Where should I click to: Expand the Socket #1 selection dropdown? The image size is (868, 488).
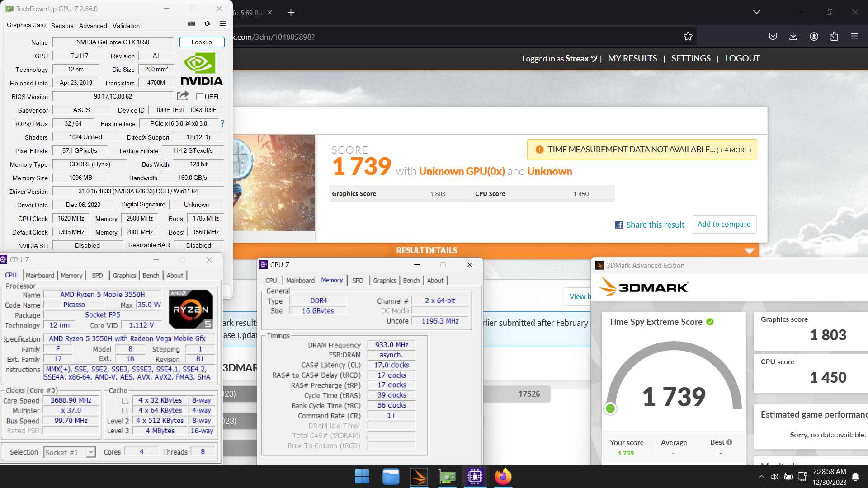91,452
